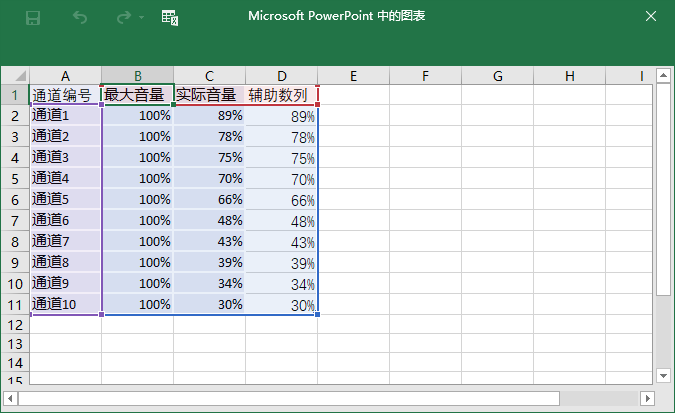Close the chart data window
The width and height of the screenshot is (675, 413).
(651, 16)
